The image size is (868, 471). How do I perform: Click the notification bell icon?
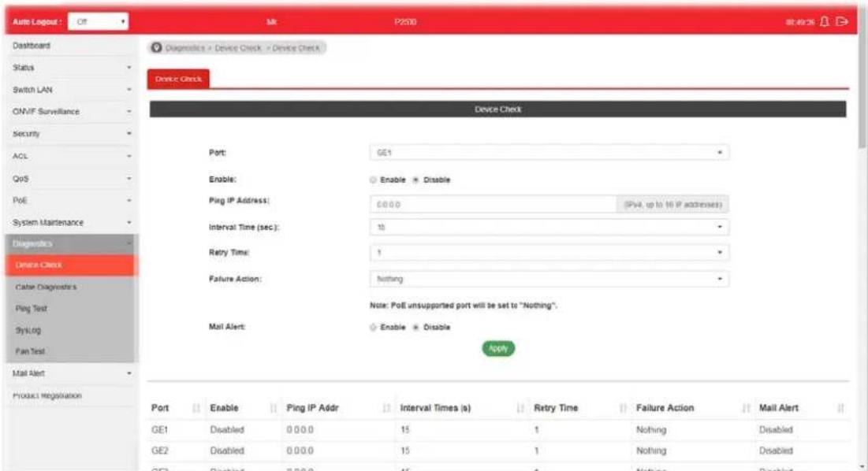pyautogui.click(x=825, y=21)
